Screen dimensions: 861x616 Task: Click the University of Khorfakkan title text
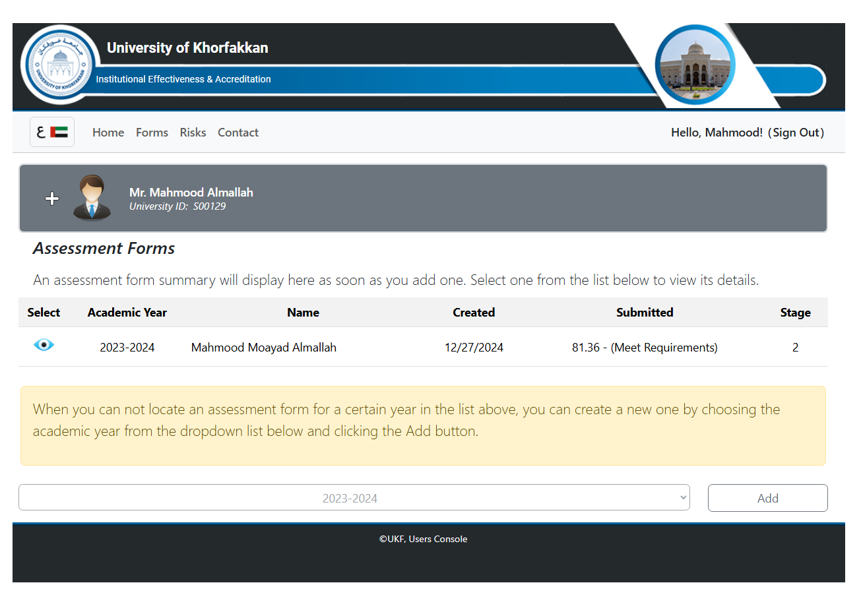coord(187,48)
